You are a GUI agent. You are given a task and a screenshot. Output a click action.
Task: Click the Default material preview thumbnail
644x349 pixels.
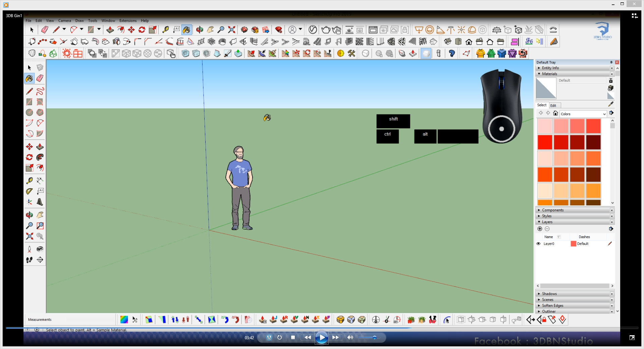click(546, 88)
